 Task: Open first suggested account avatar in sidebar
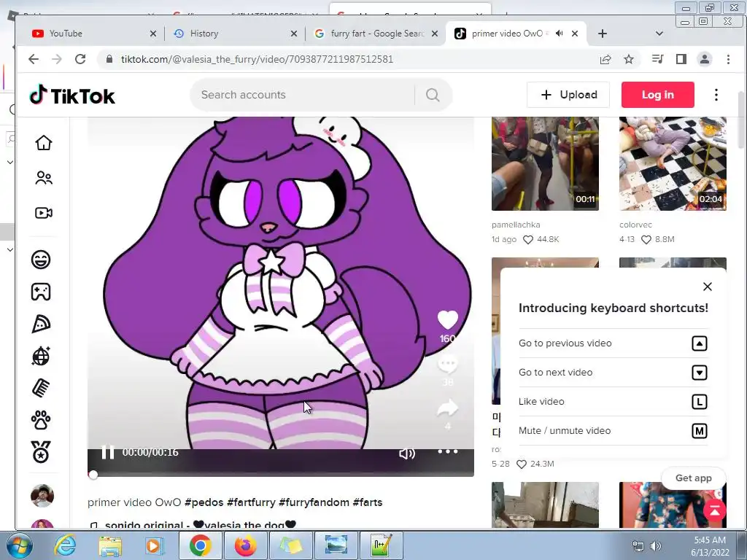[42, 496]
